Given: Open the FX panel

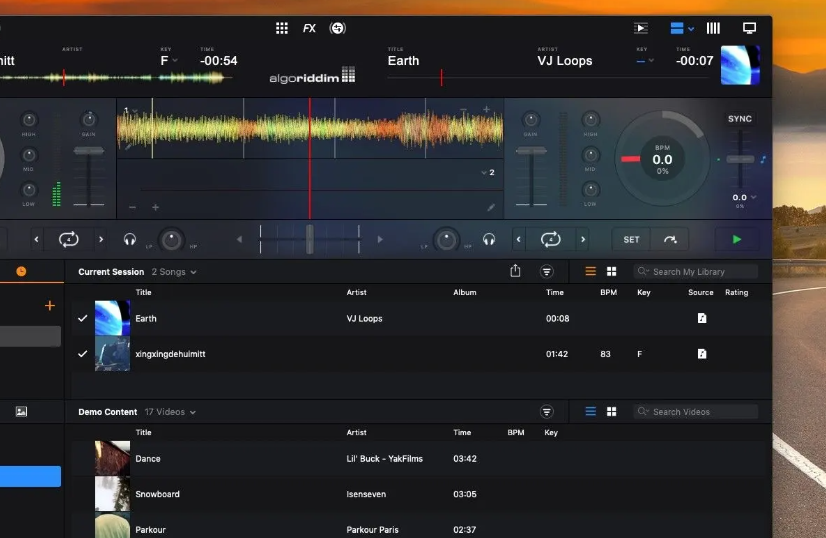Looking at the screenshot, I should 309,28.
